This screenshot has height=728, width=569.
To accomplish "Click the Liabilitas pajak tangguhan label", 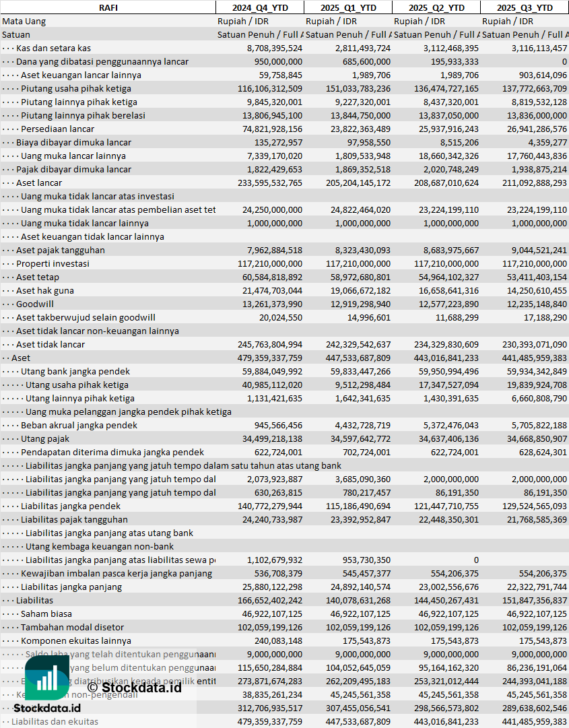I will point(74,519).
